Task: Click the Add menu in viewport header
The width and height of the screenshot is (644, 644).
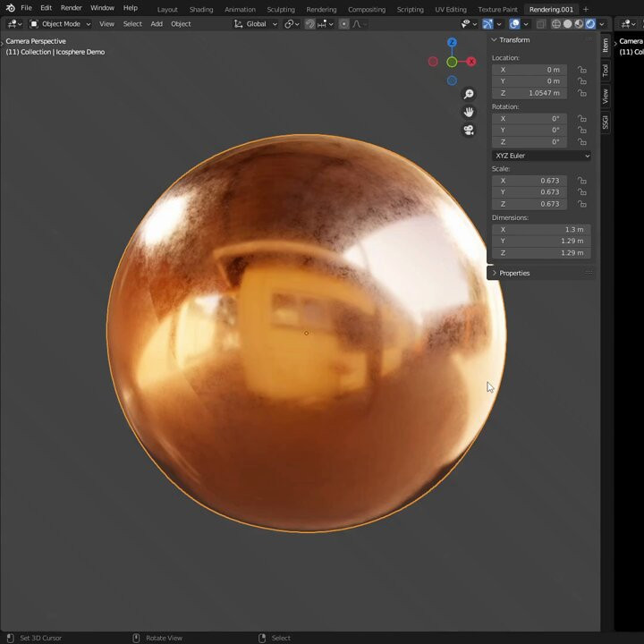Action: 157,24
